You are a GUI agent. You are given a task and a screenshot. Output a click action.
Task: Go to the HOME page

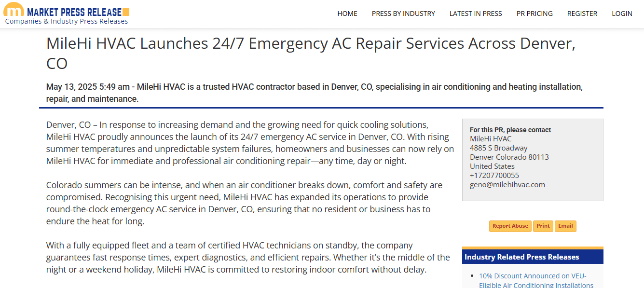(x=347, y=14)
